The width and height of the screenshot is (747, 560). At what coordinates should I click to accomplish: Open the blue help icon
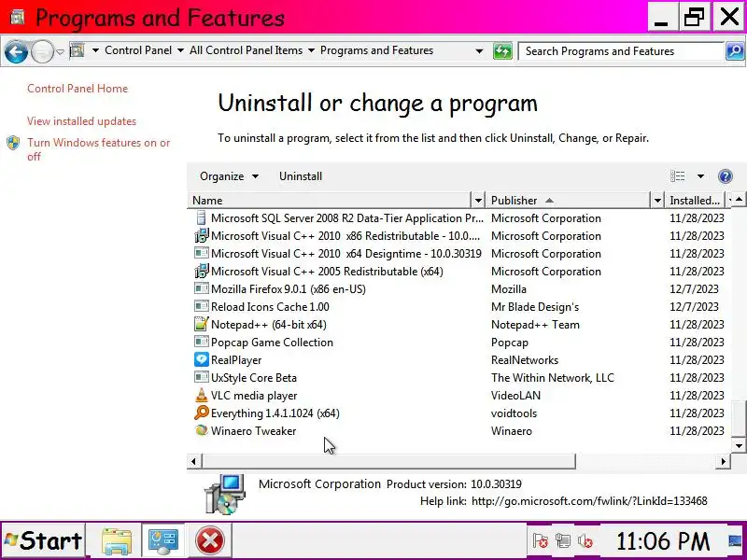click(x=726, y=176)
